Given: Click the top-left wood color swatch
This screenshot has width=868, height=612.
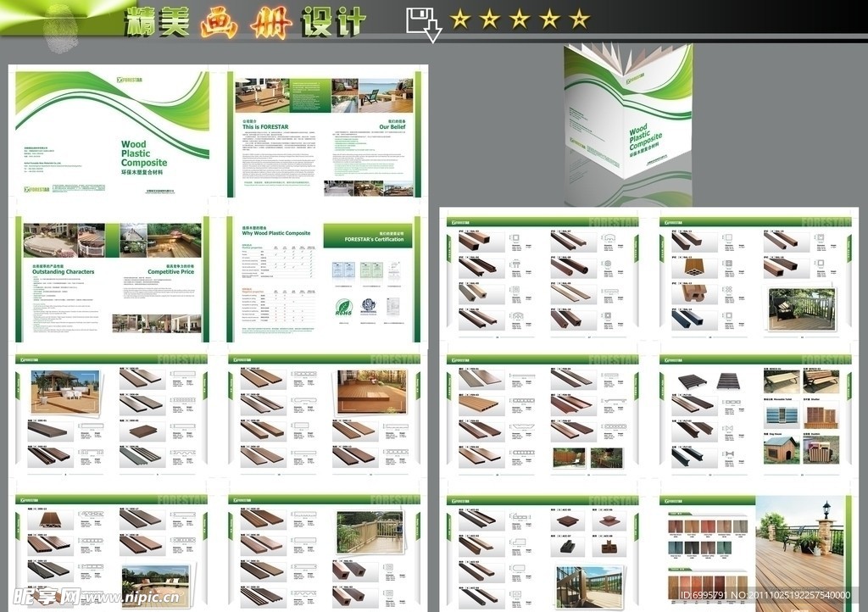Looking at the screenshot, I should pyautogui.click(x=675, y=526).
